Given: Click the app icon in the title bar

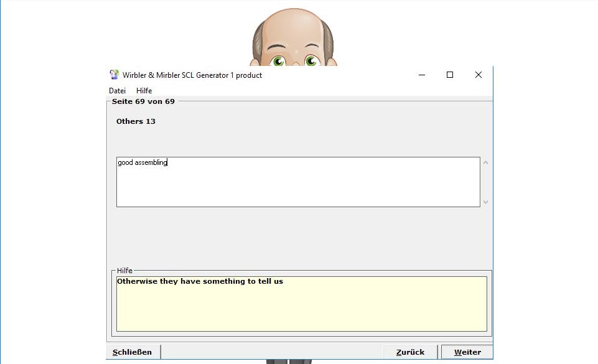Looking at the screenshot, I should coord(114,75).
